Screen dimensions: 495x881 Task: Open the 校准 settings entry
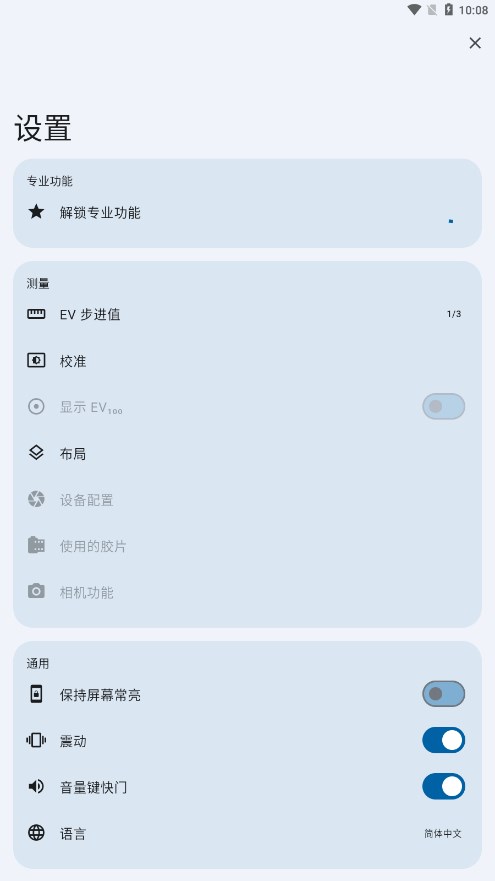[x=247, y=361]
